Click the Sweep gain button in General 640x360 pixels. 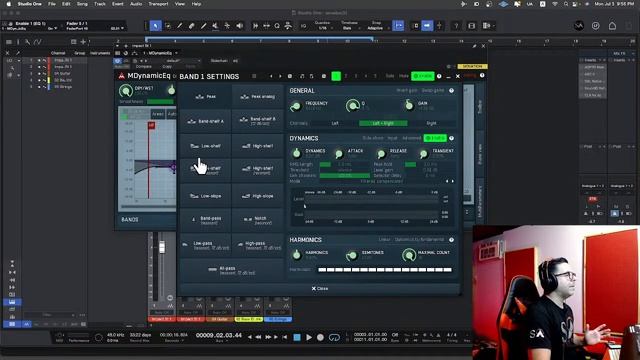pyautogui.click(x=433, y=91)
